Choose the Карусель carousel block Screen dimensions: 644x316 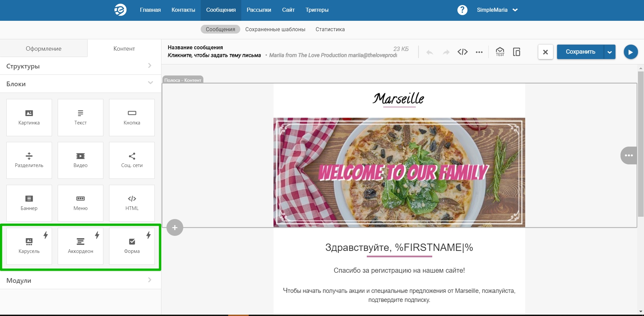(29, 246)
